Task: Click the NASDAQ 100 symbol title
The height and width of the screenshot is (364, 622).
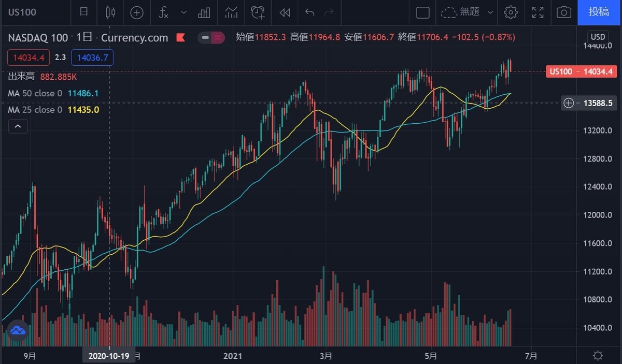Action: pos(38,38)
